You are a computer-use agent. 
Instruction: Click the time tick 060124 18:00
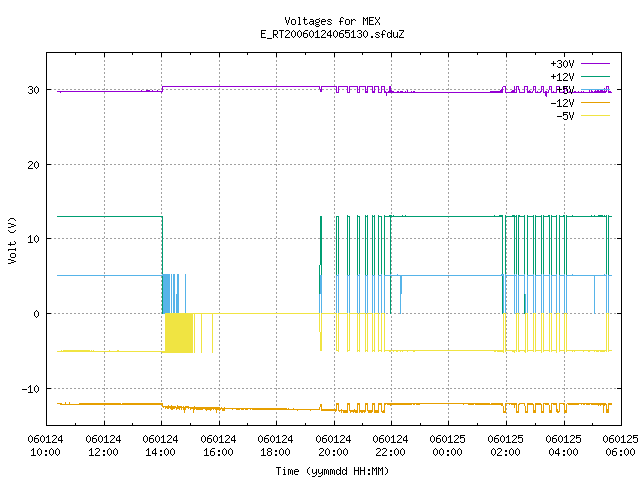(276, 446)
